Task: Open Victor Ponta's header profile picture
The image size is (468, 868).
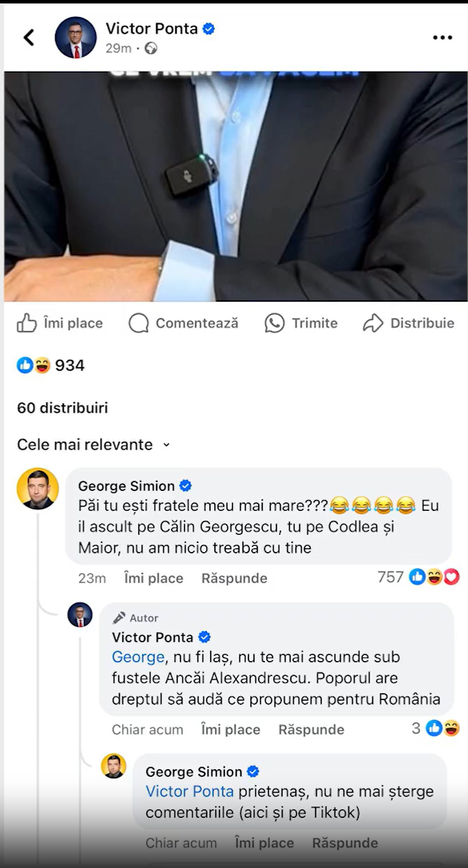Action: point(75,38)
